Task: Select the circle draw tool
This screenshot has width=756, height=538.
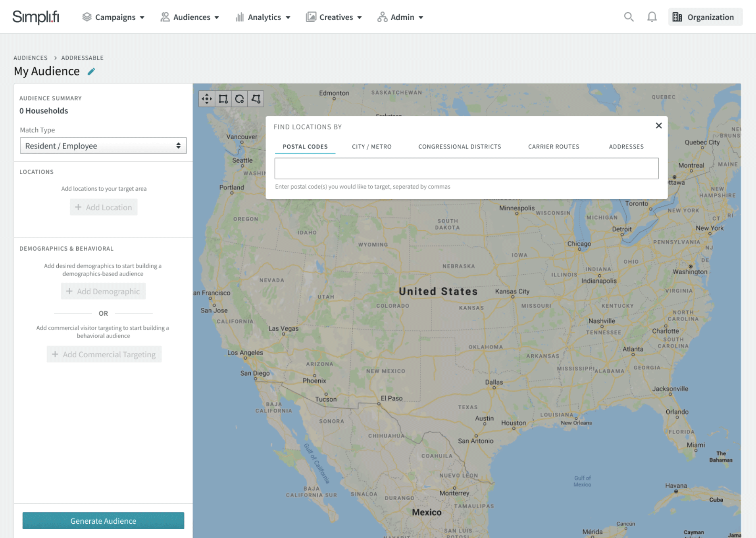Action: point(239,99)
